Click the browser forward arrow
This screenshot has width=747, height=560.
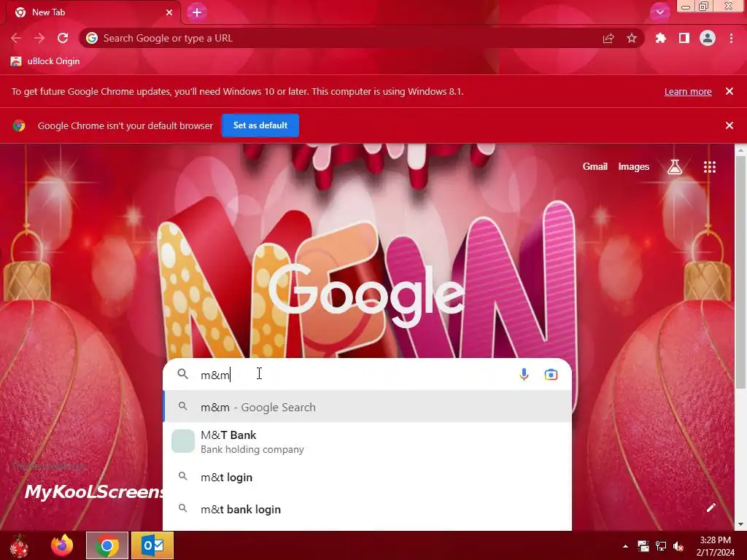click(x=39, y=38)
